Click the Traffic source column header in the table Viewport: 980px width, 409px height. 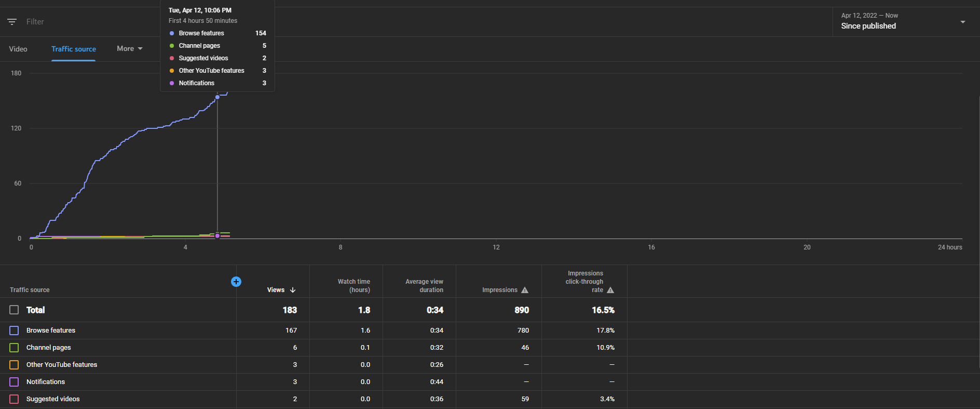coord(30,290)
